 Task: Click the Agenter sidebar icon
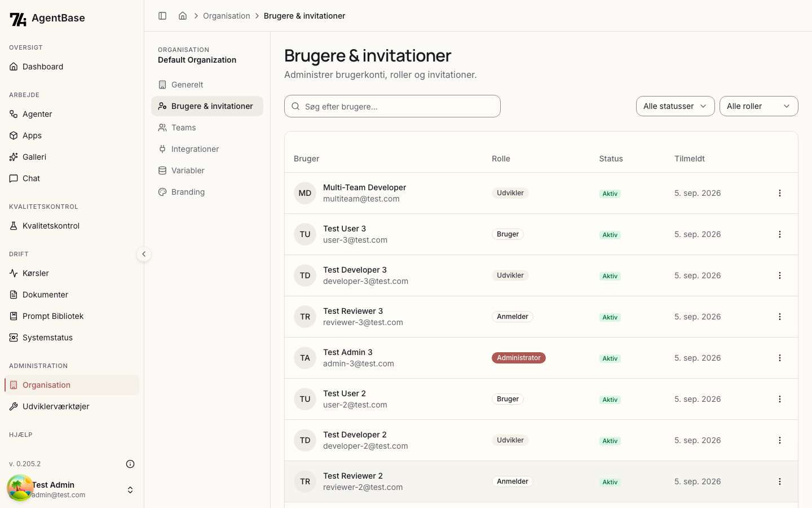[x=14, y=114]
